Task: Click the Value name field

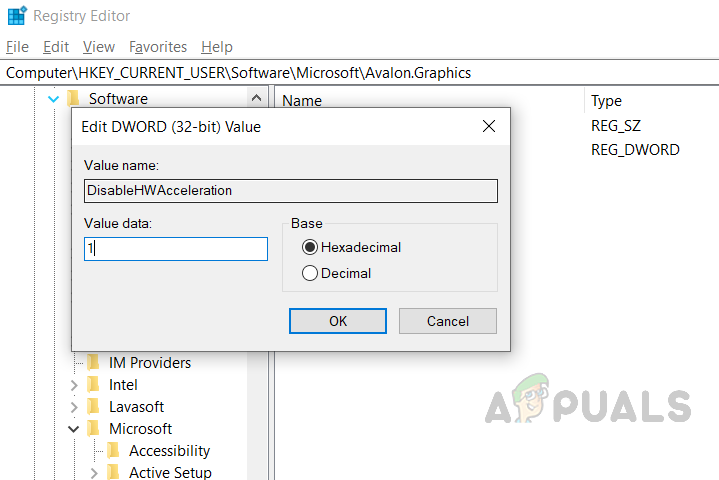Action: [x=291, y=191]
